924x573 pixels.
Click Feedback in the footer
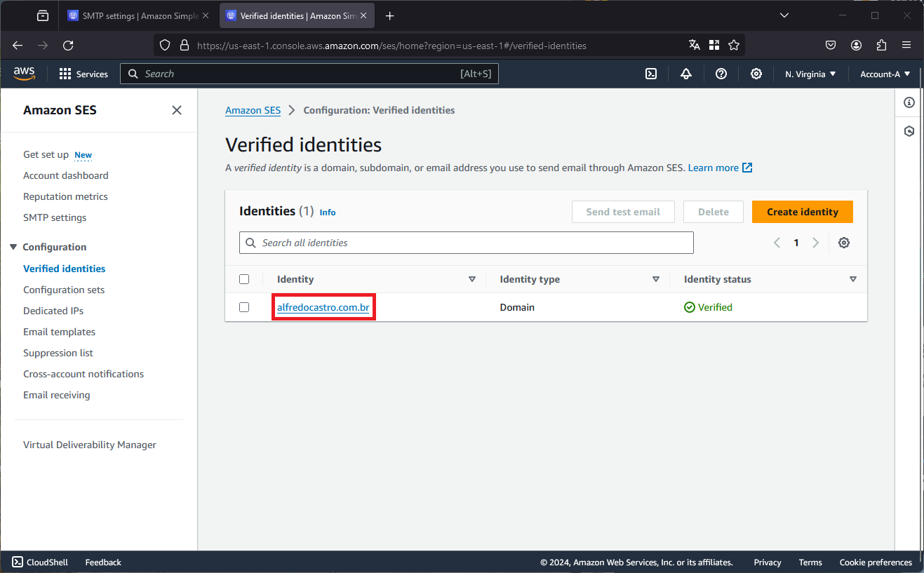click(103, 562)
